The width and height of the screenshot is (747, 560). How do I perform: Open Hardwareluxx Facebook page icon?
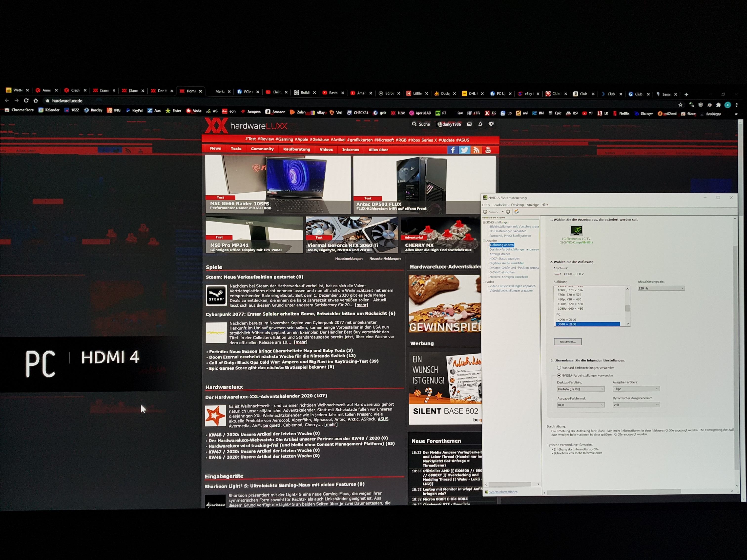(453, 150)
